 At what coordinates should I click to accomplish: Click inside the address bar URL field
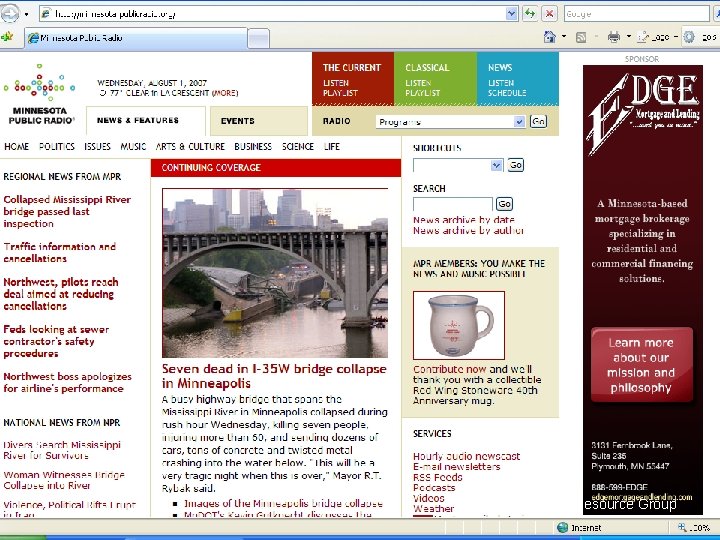pyautogui.click(x=276, y=14)
